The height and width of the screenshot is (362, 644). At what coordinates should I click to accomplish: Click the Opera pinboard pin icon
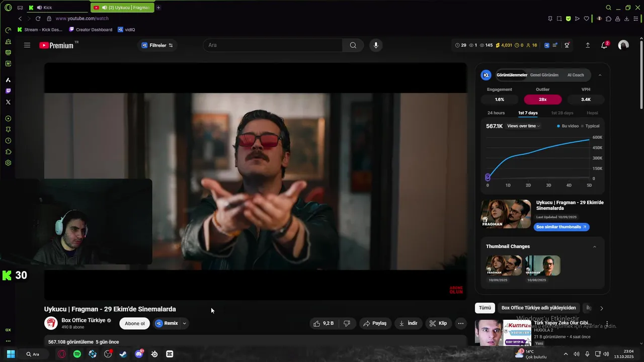[550, 19]
